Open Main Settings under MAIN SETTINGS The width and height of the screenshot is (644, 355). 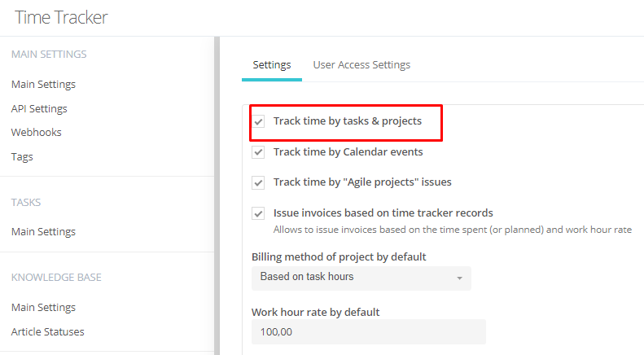(43, 84)
